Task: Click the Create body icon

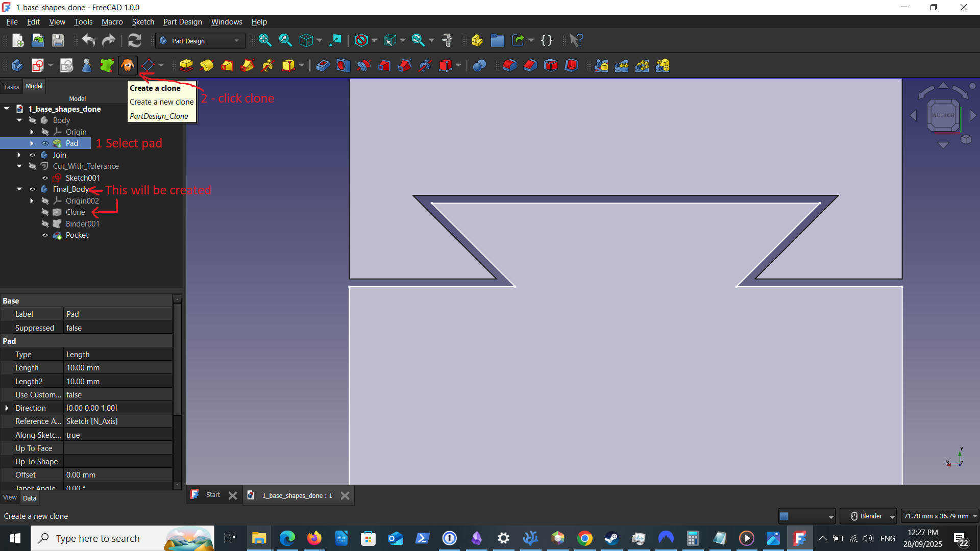Action: click(x=17, y=66)
